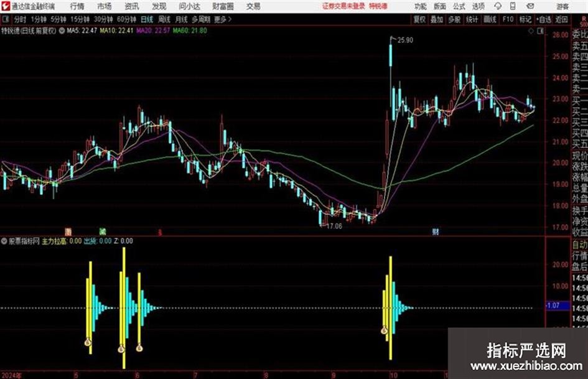This screenshot has height=379, width=588.
Task: Open the 市场 menu
Action: [105, 6]
